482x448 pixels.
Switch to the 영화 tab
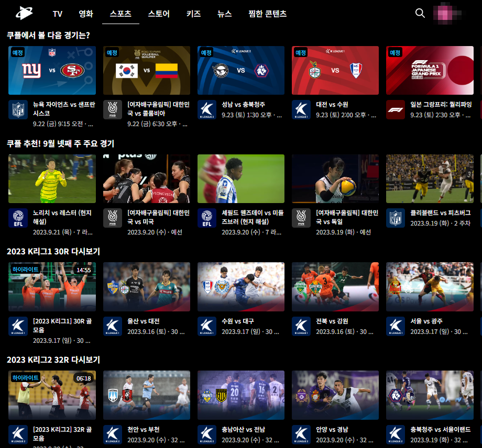point(86,14)
